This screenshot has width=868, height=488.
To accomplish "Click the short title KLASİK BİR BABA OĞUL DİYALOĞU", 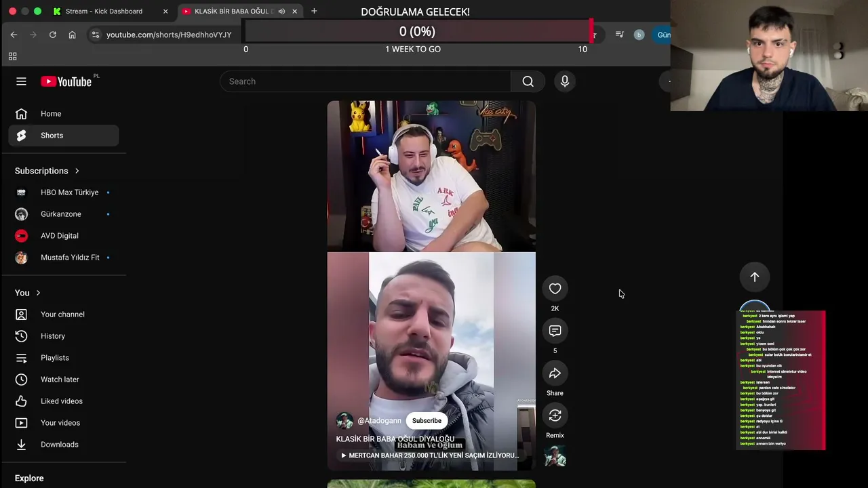I will pyautogui.click(x=395, y=439).
